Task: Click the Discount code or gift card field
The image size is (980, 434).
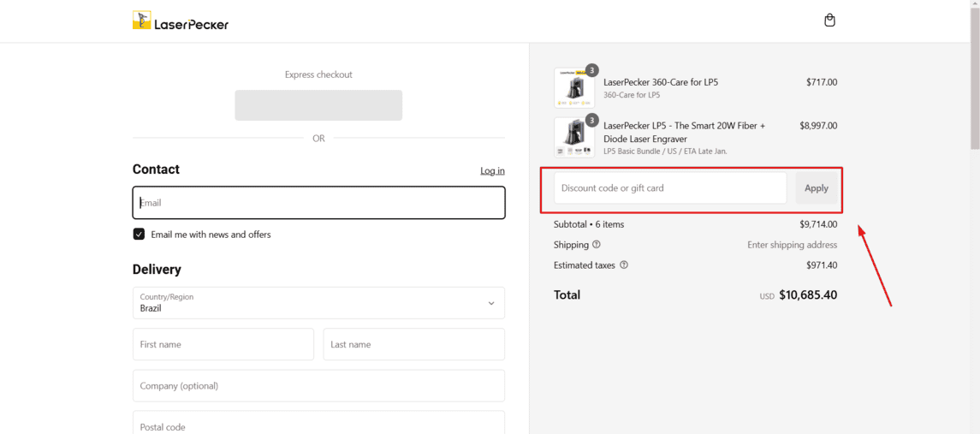Action: pyautogui.click(x=670, y=187)
